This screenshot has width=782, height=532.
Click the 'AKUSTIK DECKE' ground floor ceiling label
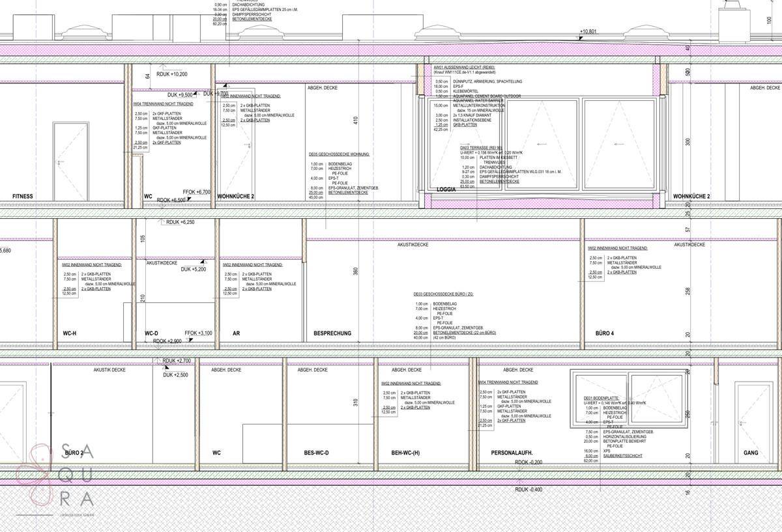pos(109,369)
